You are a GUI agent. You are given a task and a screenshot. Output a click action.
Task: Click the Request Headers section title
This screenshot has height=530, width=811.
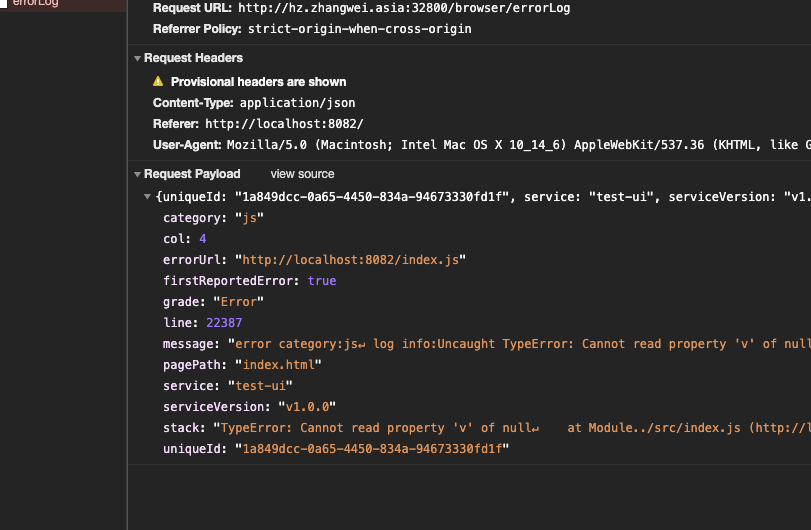193,58
